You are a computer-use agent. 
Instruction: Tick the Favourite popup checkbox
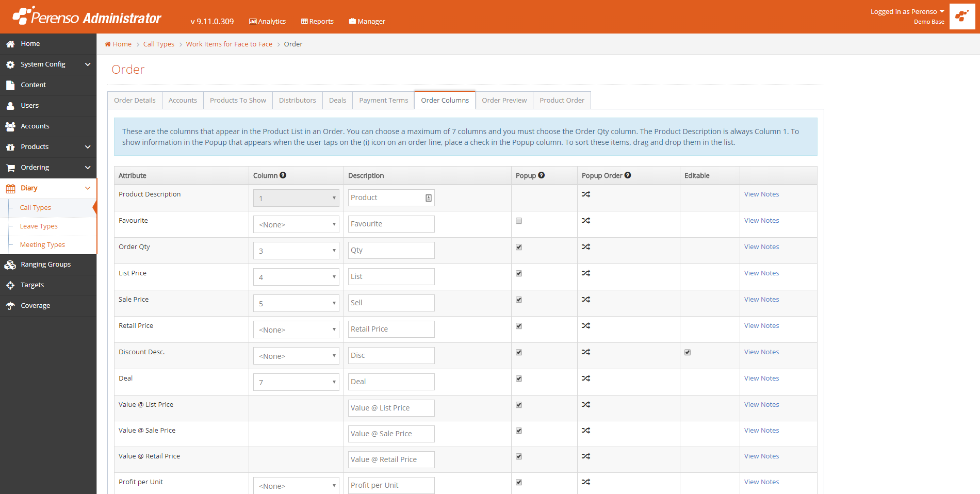click(x=519, y=221)
